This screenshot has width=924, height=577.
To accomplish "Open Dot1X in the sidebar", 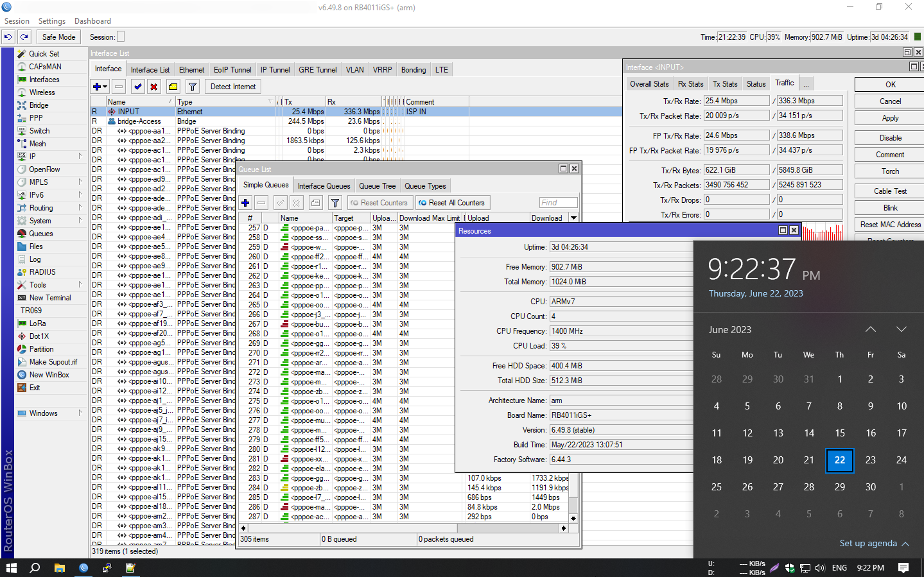I will tap(39, 336).
